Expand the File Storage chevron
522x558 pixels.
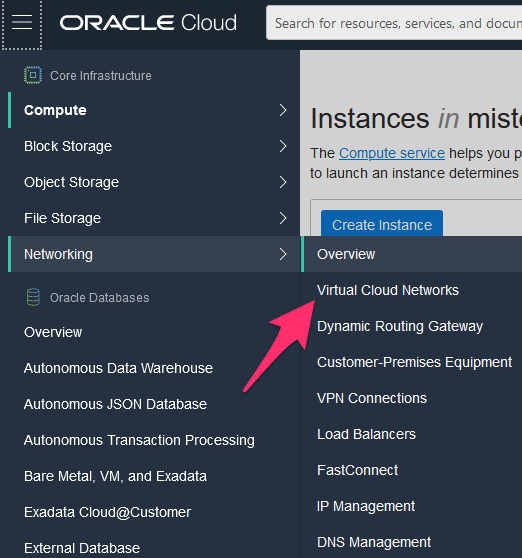click(x=283, y=218)
